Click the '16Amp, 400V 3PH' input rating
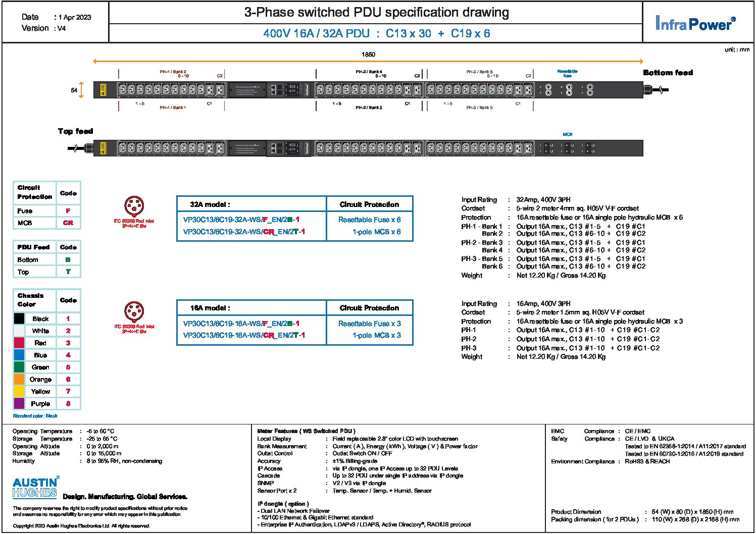The image size is (756, 534). (x=543, y=303)
